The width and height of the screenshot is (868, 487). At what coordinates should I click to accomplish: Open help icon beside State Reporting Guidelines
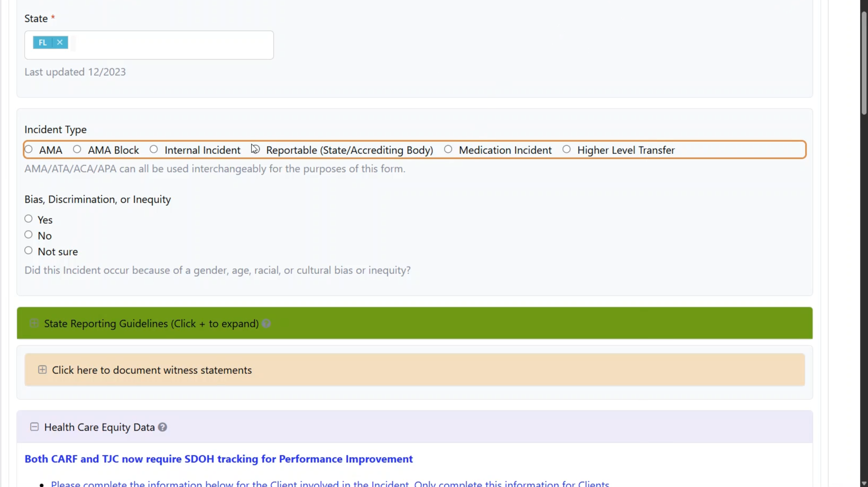[x=266, y=324]
